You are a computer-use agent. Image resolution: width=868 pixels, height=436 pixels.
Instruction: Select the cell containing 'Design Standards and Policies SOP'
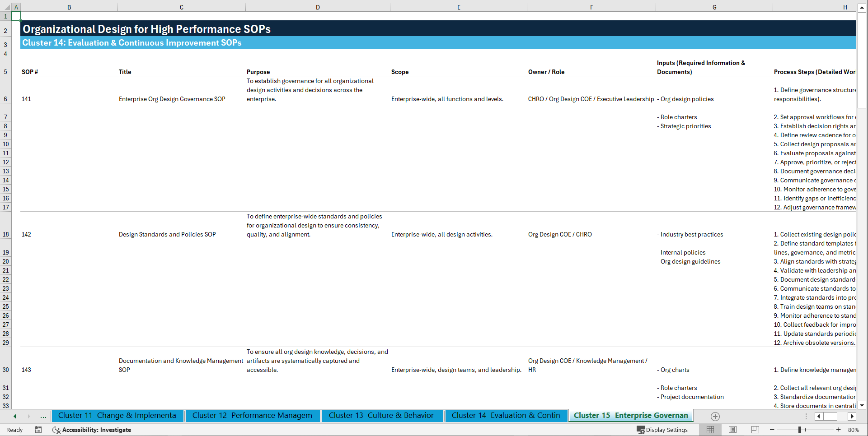tap(167, 234)
